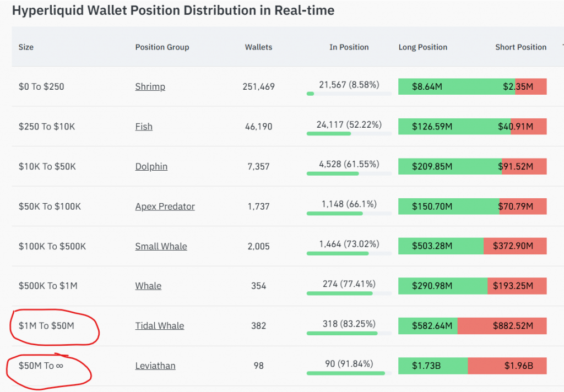Screen dimensions: 564x392
Task: Select the circled $1M To $50M size label
Action: coord(47,325)
